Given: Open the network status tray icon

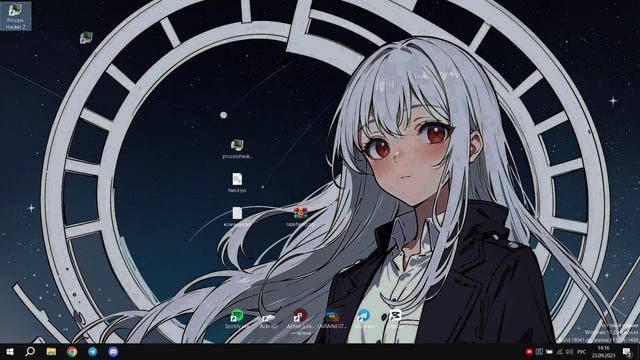Looking at the screenshot, I should point(560,351).
